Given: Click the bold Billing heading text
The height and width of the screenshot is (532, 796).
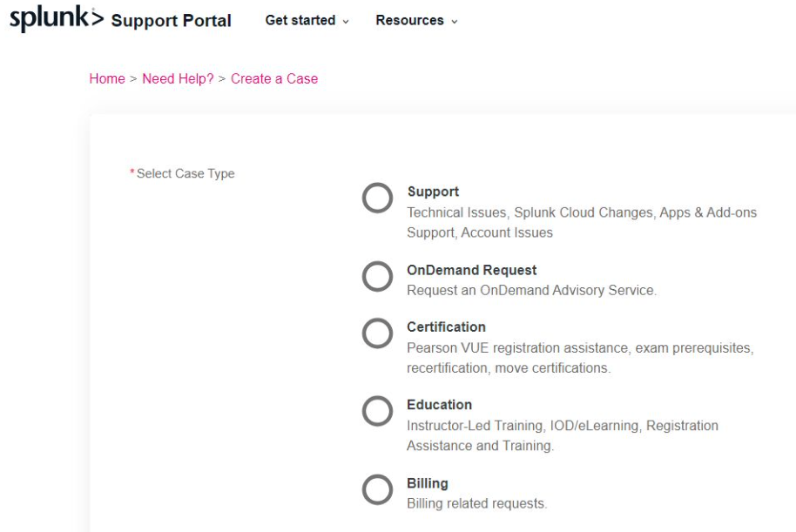Looking at the screenshot, I should pos(427,483).
